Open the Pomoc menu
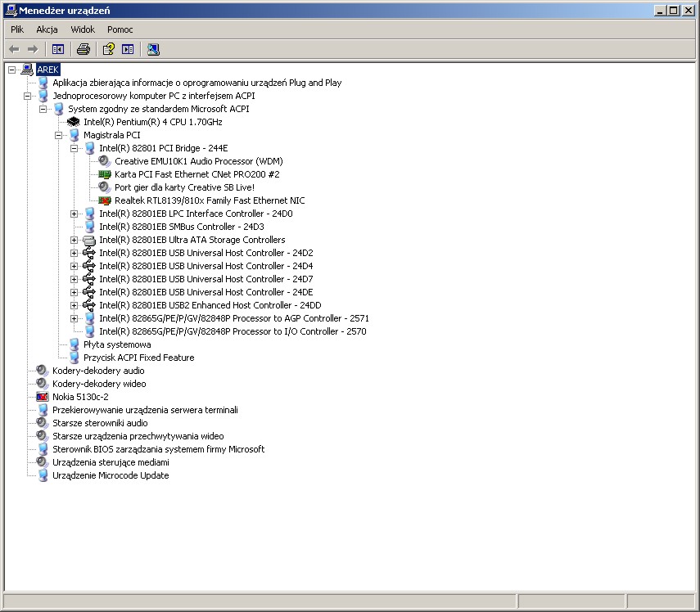Image resolution: width=700 pixels, height=612 pixels. click(x=120, y=29)
